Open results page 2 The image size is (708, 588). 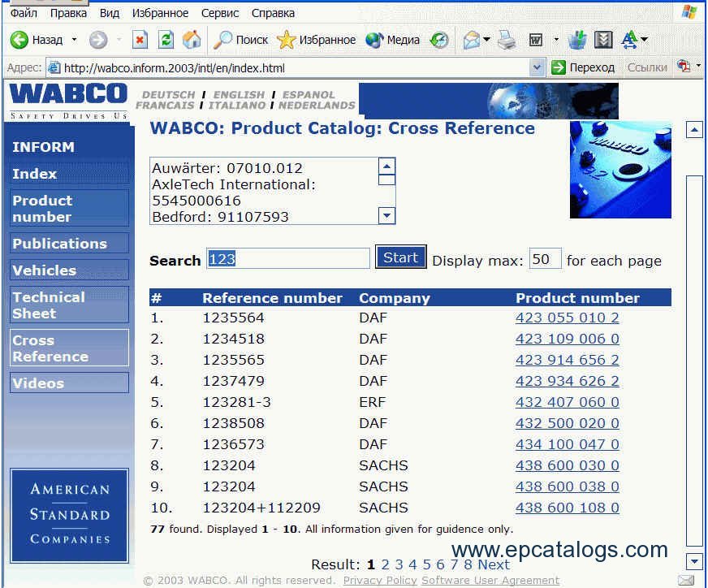pyautogui.click(x=385, y=564)
